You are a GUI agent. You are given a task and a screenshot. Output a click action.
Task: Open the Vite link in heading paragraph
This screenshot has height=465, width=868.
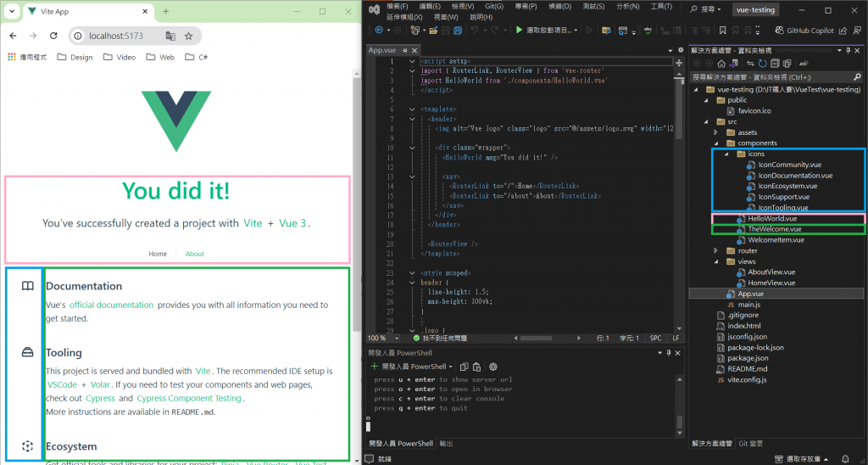coord(253,223)
